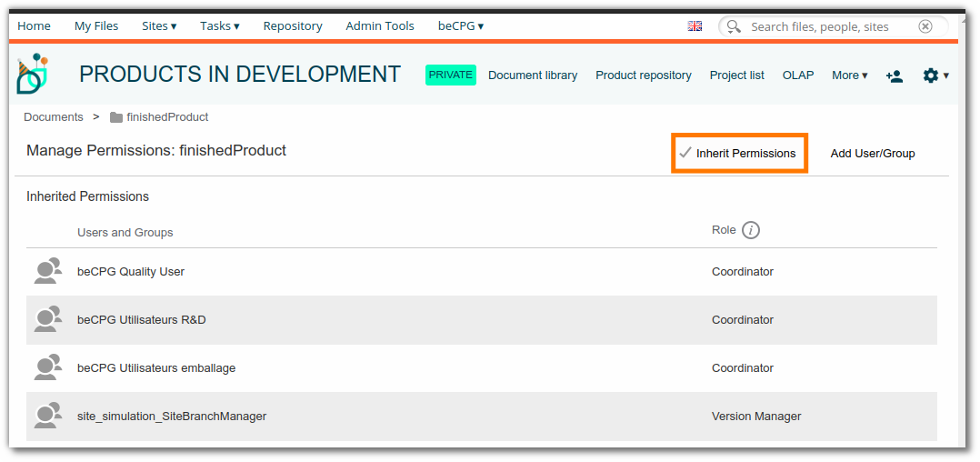980x462 pixels.
Task: Open the Tasks dropdown menu
Action: [220, 26]
